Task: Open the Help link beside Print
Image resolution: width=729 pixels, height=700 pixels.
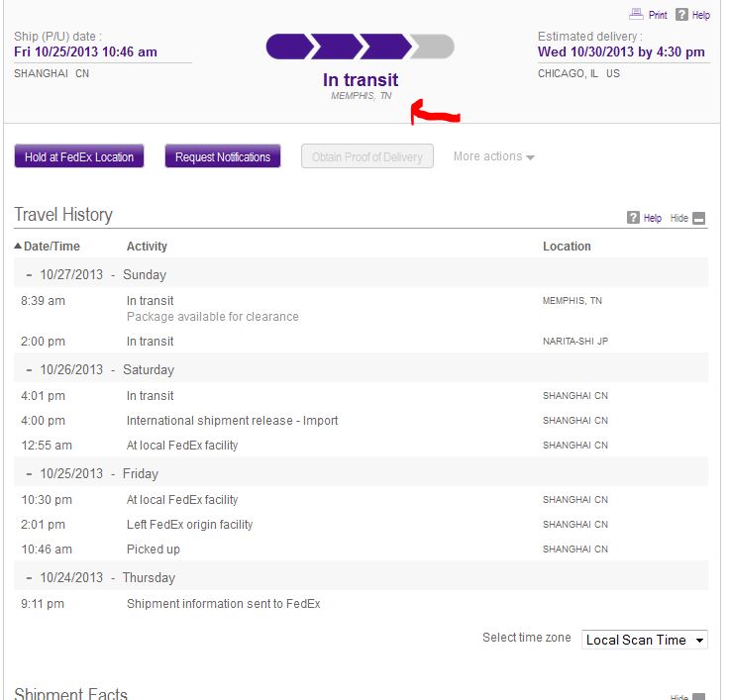Action: (x=700, y=15)
